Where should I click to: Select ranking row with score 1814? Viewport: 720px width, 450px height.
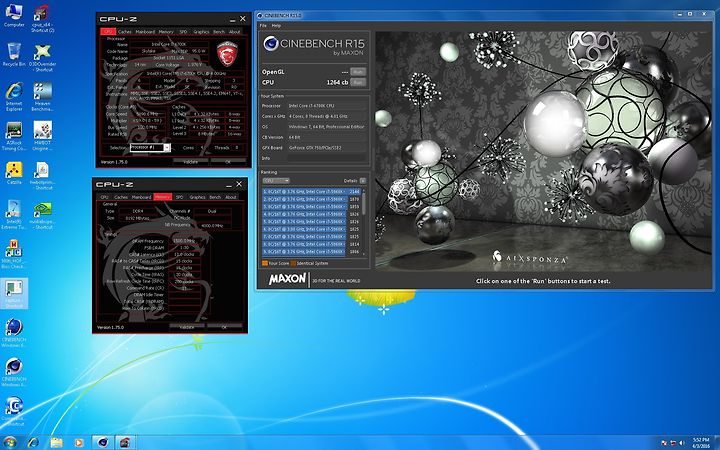[311, 244]
